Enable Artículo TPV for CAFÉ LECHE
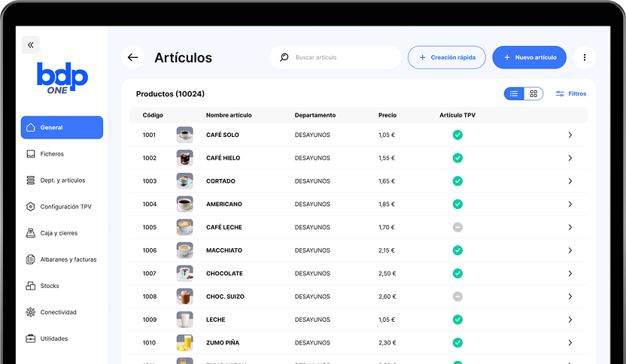Image resolution: width=626 pixels, height=364 pixels. [457, 227]
